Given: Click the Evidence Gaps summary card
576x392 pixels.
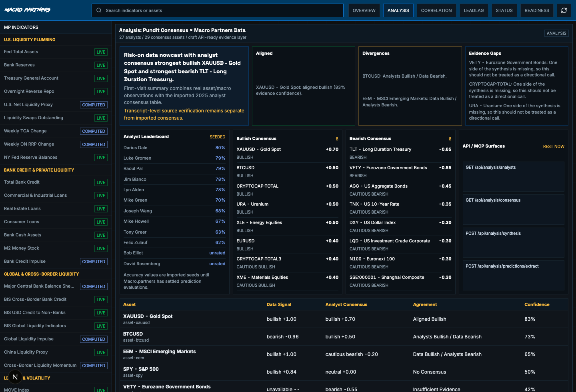Looking at the screenshot, I should [x=516, y=86].
